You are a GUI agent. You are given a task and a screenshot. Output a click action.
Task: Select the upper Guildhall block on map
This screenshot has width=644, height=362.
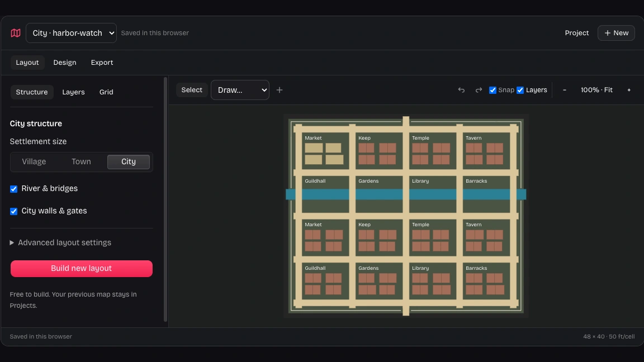coord(325,194)
